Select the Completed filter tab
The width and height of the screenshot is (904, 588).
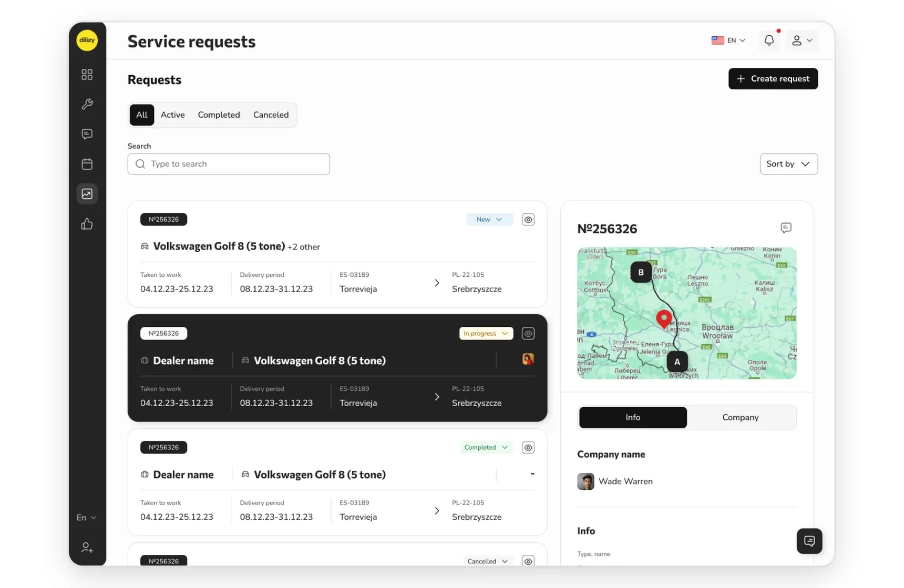click(219, 115)
